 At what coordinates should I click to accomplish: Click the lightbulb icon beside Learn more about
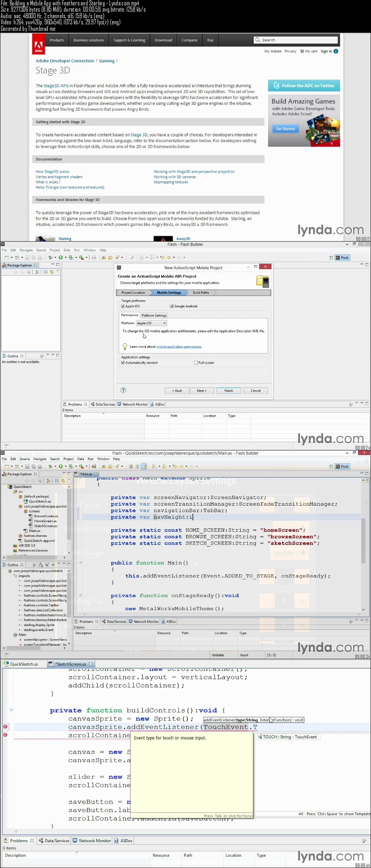click(x=125, y=346)
